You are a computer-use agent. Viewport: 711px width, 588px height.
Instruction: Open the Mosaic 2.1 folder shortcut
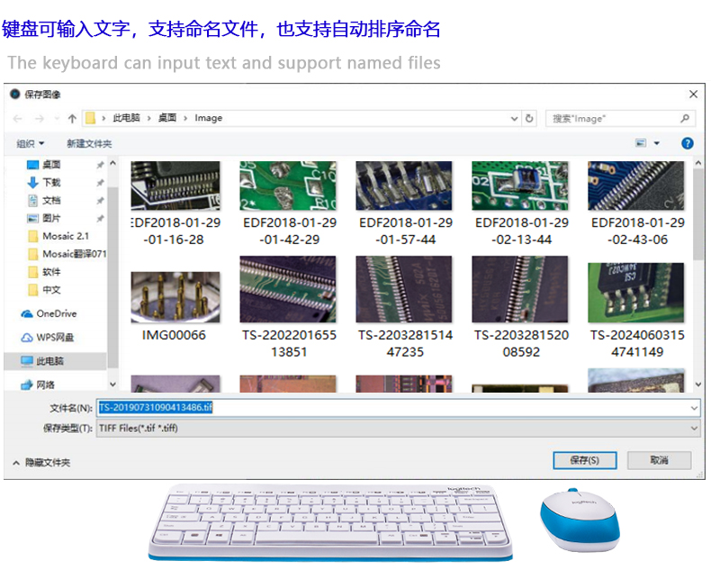[65, 236]
